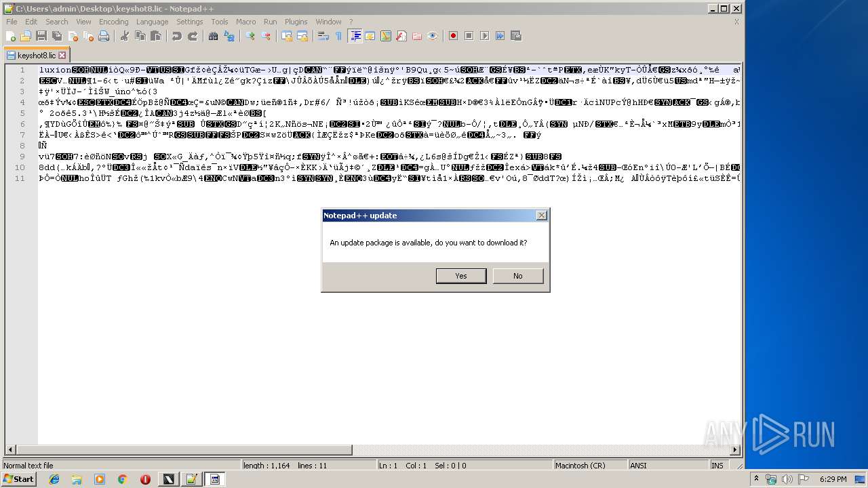Open the Encoding menu
This screenshot has width=868, height=488.
point(113,22)
